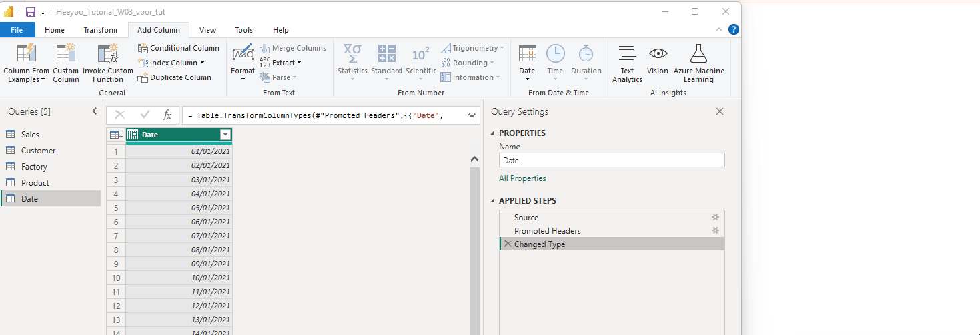Viewport: 980px width, 335px height.
Task: Click Merge Columns button
Action: (293, 48)
